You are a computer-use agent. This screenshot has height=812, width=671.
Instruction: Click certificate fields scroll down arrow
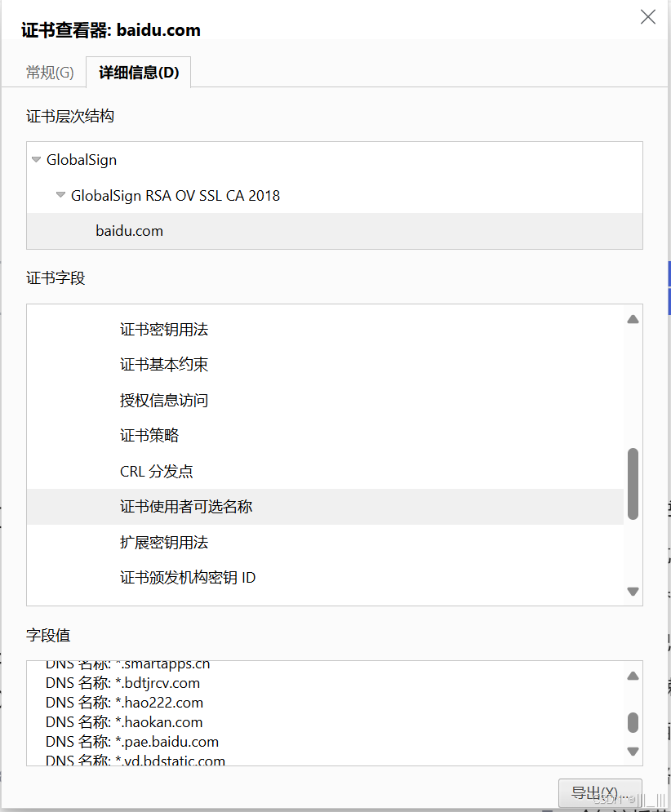(x=633, y=591)
